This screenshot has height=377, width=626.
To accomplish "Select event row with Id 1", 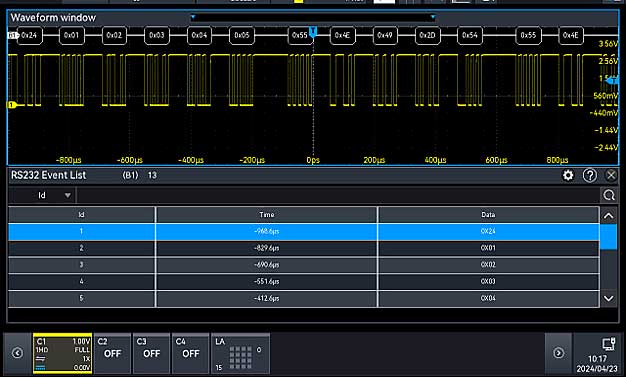I will (x=303, y=232).
